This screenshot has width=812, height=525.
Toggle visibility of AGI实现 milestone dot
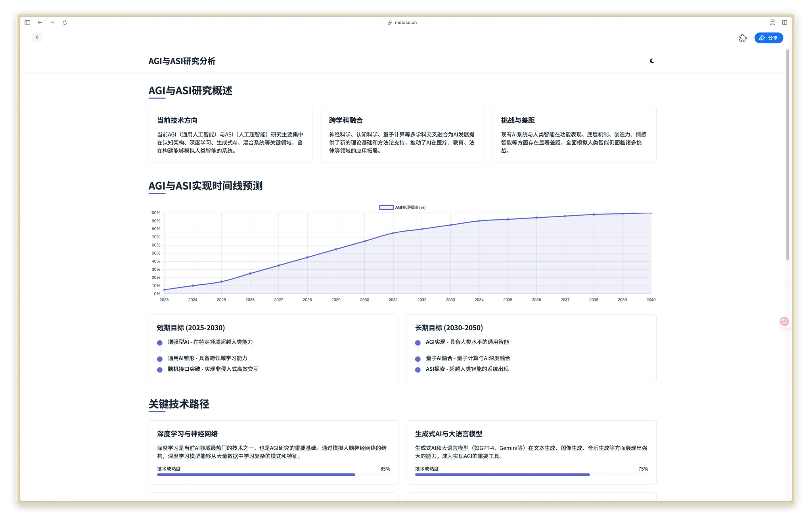(417, 343)
